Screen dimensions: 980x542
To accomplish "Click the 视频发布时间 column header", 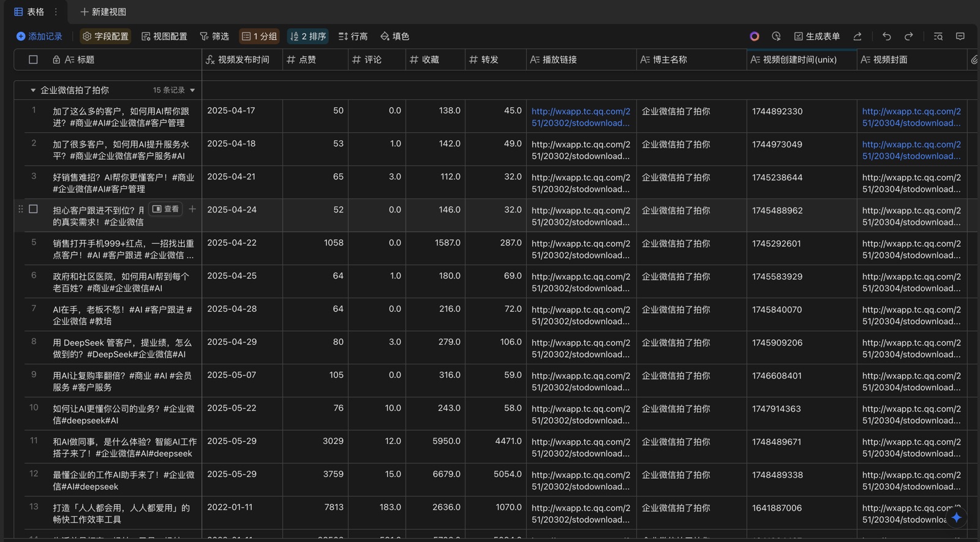I will tap(242, 59).
